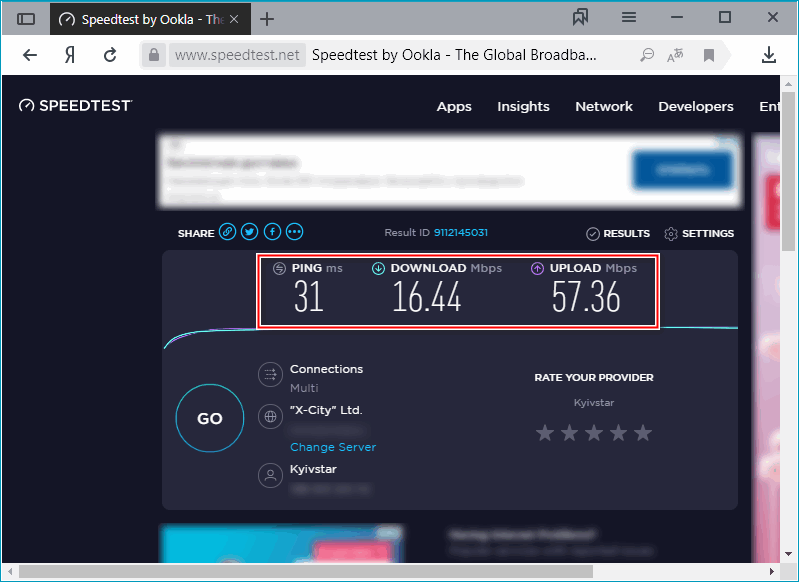Click the PING icon

pyautogui.click(x=279, y=268)
